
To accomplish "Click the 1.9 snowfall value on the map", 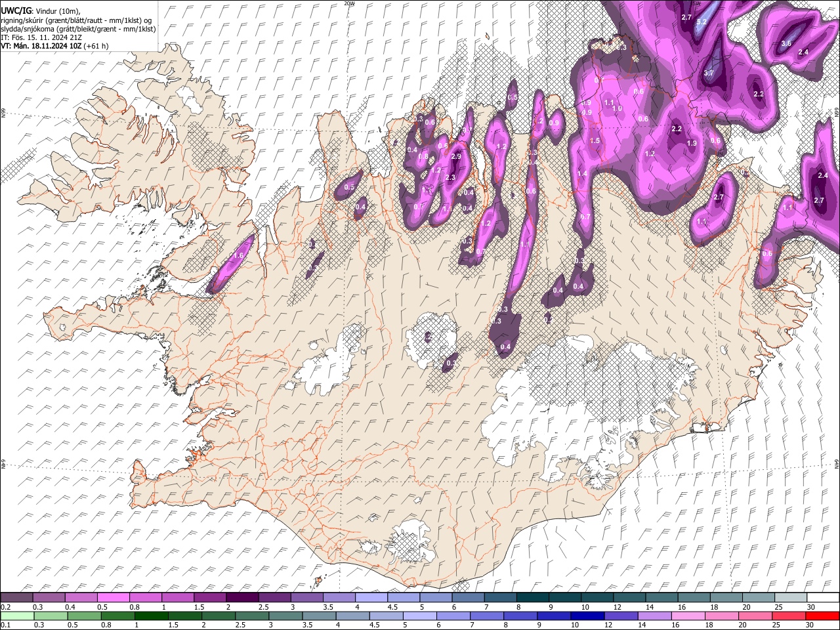I will click(691, 144).
